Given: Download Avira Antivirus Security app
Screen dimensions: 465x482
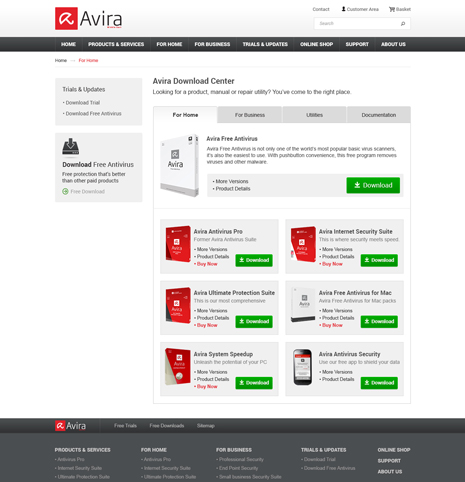Looking at the screenshot, I should click(379, 383).
